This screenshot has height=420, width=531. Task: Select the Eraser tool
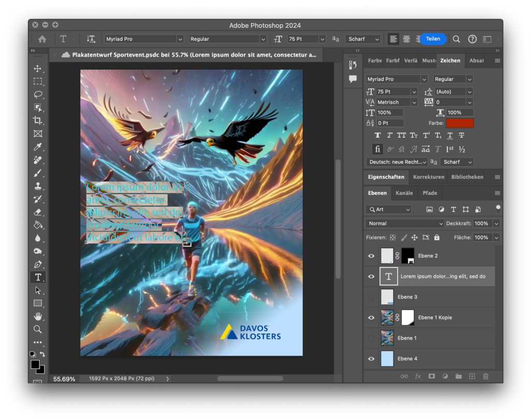38,212
